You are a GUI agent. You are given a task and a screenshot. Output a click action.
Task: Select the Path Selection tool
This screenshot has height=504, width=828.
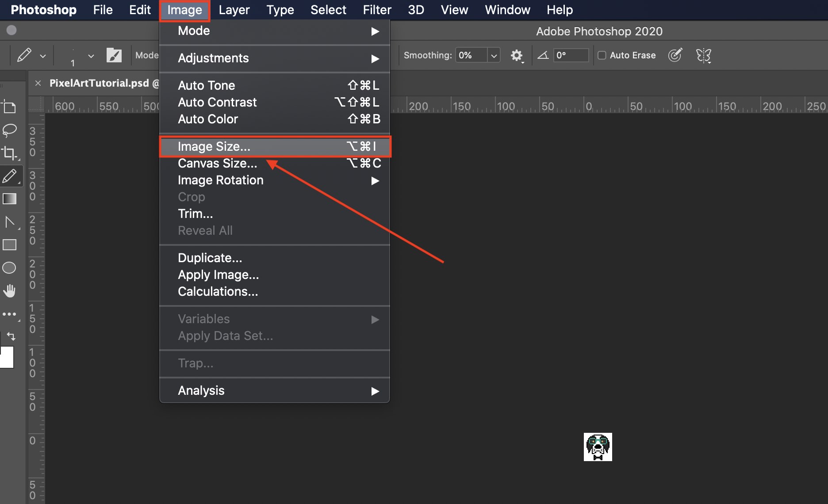10,222
